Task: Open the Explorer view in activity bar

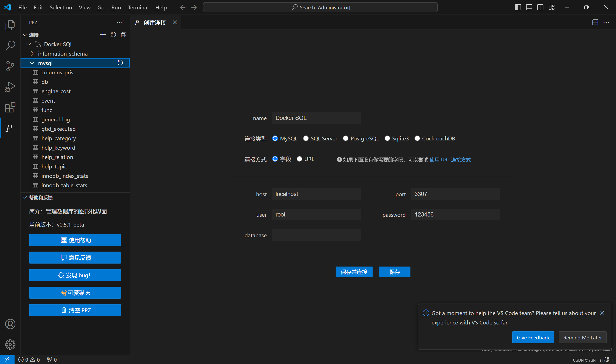Action: pyautogui.click(x=10, y=25)
